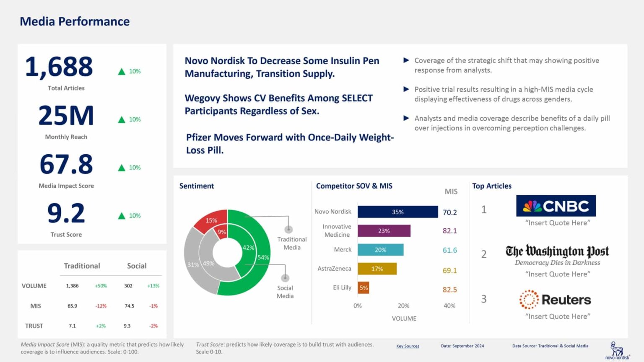The image size is (644, 362).
Task: Click the Traditional Media legend marker
Action: [x=288, y=229]
